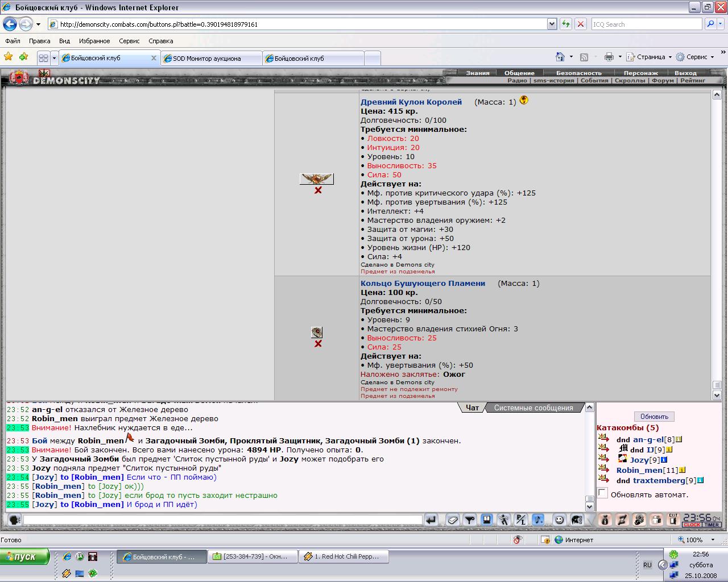728x582 pixels.
Task: Click the item list scrollbar down arrow
Action: (717, 395)
